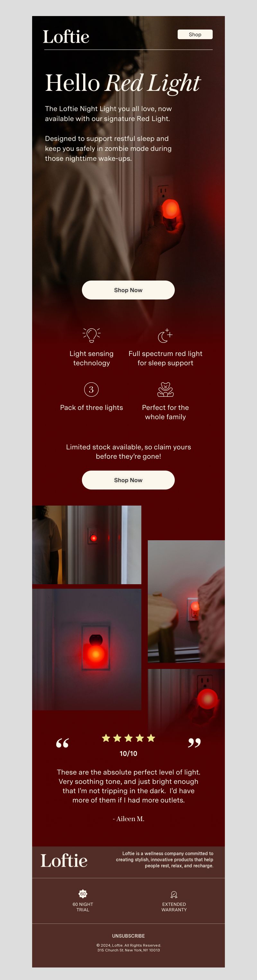Open the photo of red light in lower outlet
Viewport: 257px width, 980px height.
click(x=186, y=700)
